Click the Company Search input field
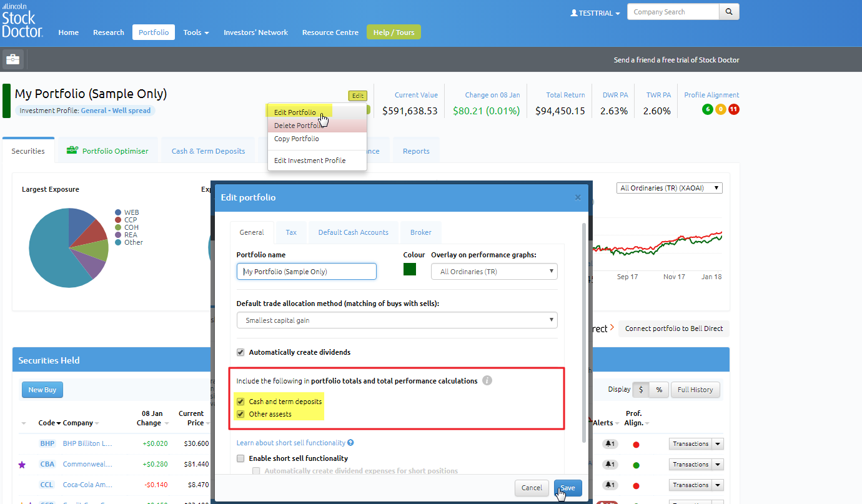The height and width of the screenshot is (504, 862). point(673,12)
